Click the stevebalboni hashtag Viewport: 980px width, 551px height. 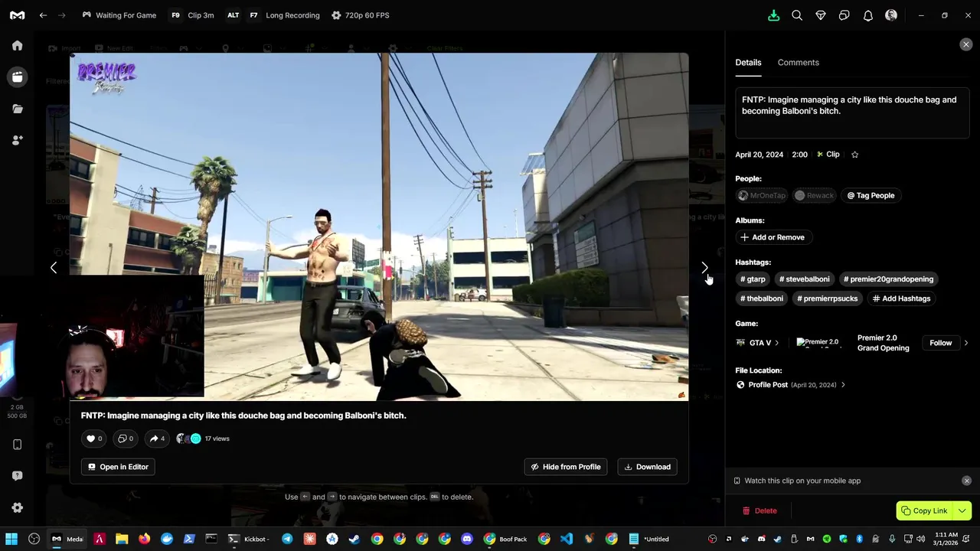coord(804,279)
